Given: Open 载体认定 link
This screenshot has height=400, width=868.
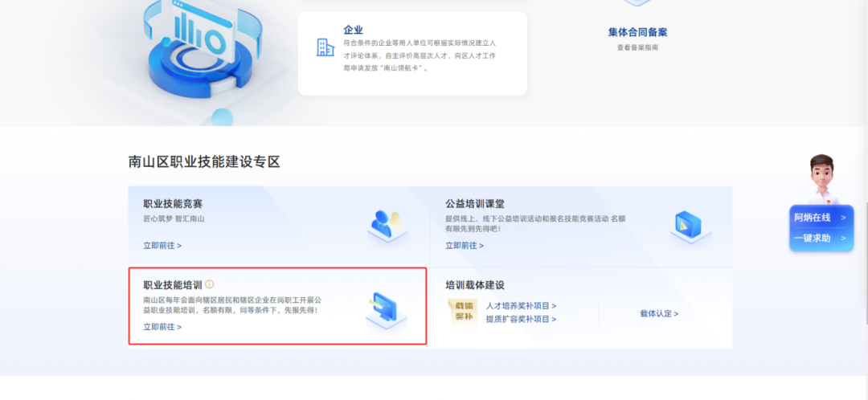Looking at the screenshot, I should tap(659, 314).
